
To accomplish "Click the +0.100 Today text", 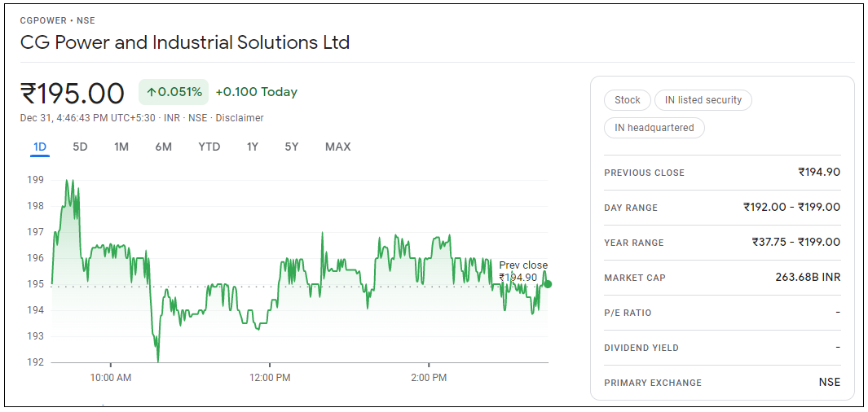I will (256, 92).
